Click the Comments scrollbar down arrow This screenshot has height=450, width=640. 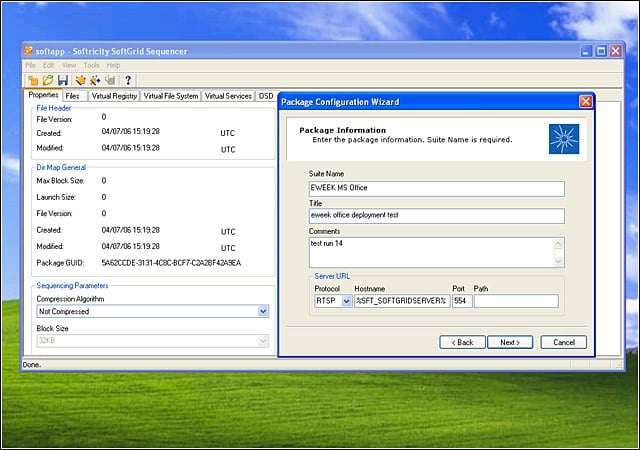click(x=558, y=261)
